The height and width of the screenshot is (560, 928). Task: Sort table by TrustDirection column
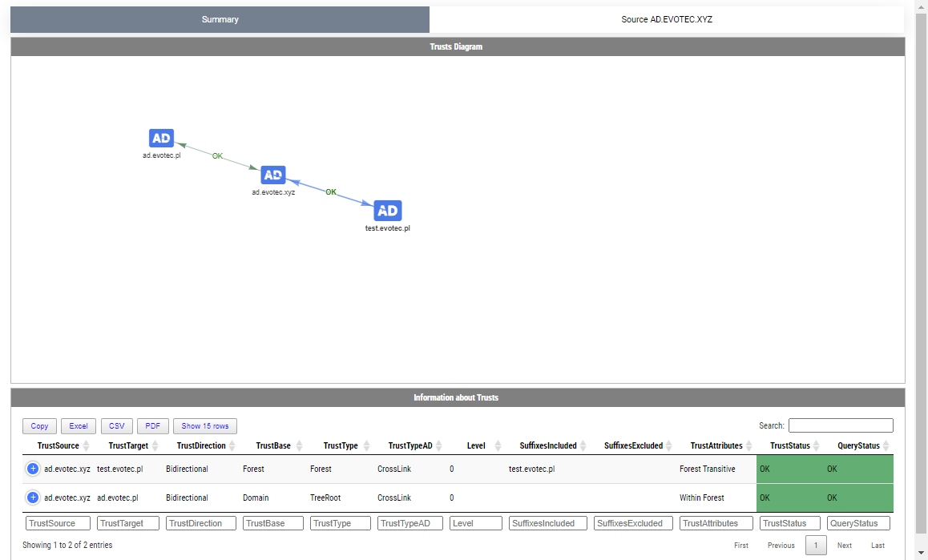[203, 445]
